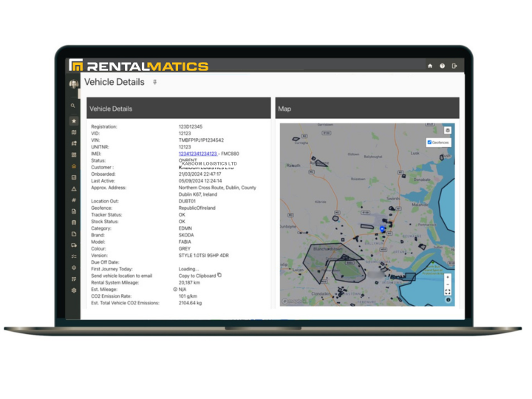532x399 pixels.
Task: Pin the Vehicle Details page
Action: (x=154, y=83)
